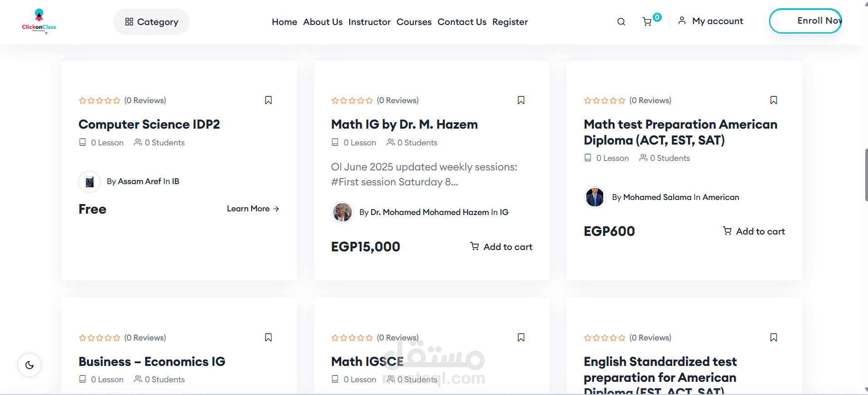
Task: Click Learn More on Computer Science IDP2
Action: pos(253,209)
